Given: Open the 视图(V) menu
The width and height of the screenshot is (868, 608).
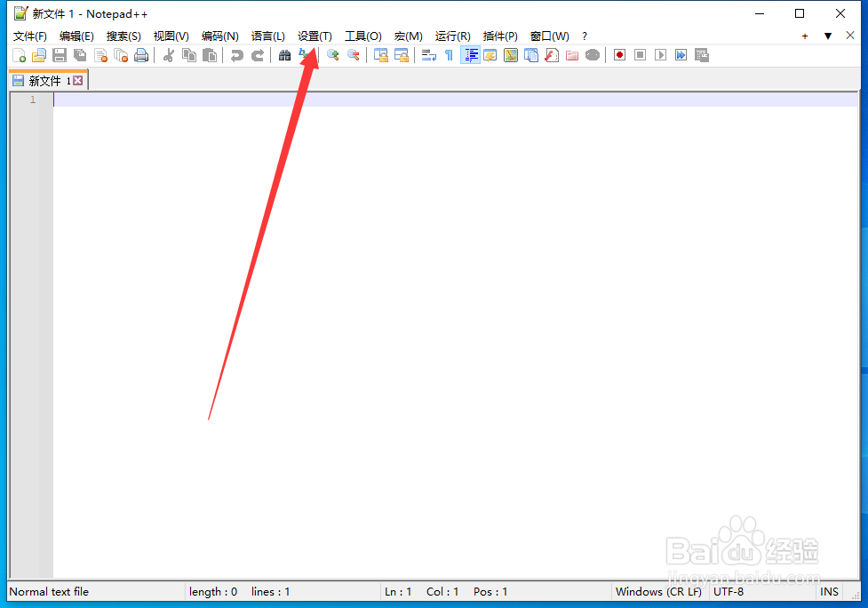Looking at the screenshot, I should (171, 36).
